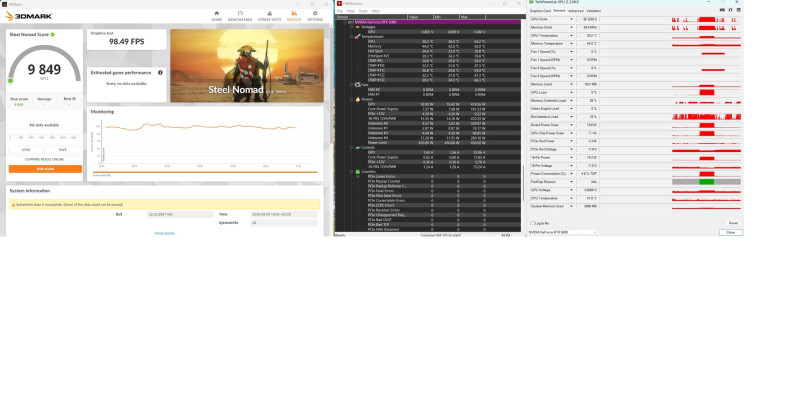
Task: Open the Stress Tests section in 3DMark
Action: point(269,16)
